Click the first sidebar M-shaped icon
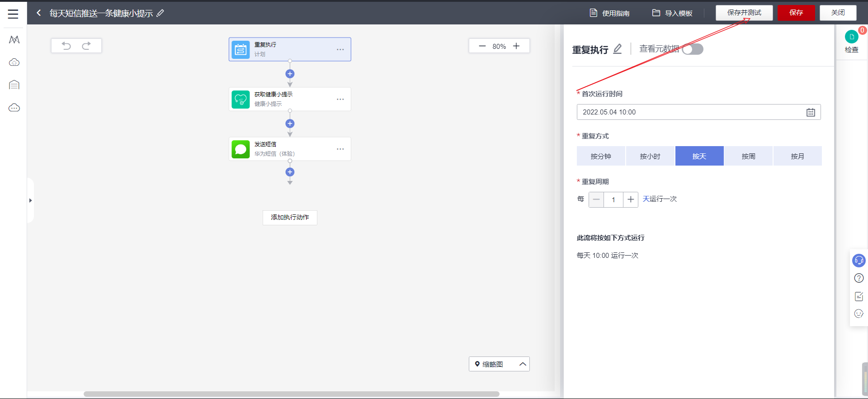868x399 pixels. pyautogui.click(x=14, y=40)
